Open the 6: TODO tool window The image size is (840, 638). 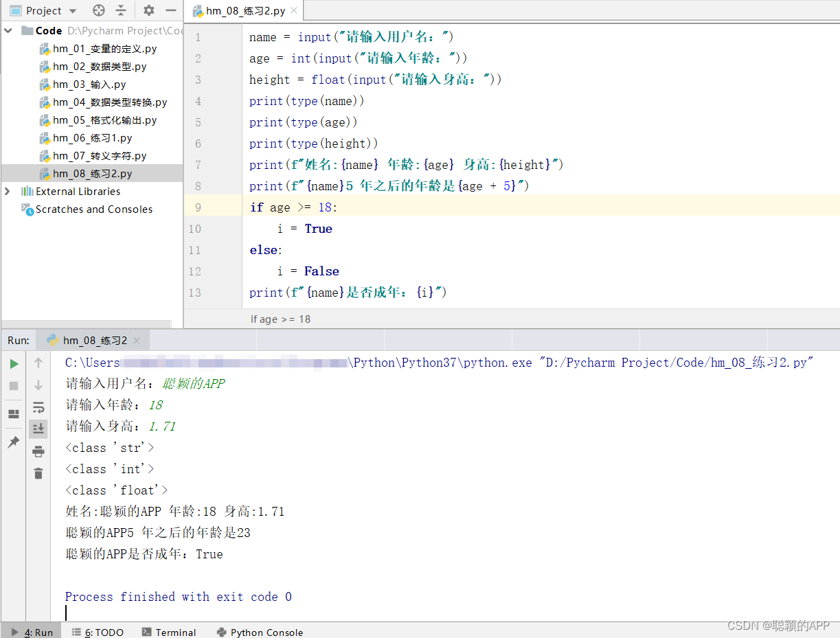pyautogui.click(x=98, y=632)
